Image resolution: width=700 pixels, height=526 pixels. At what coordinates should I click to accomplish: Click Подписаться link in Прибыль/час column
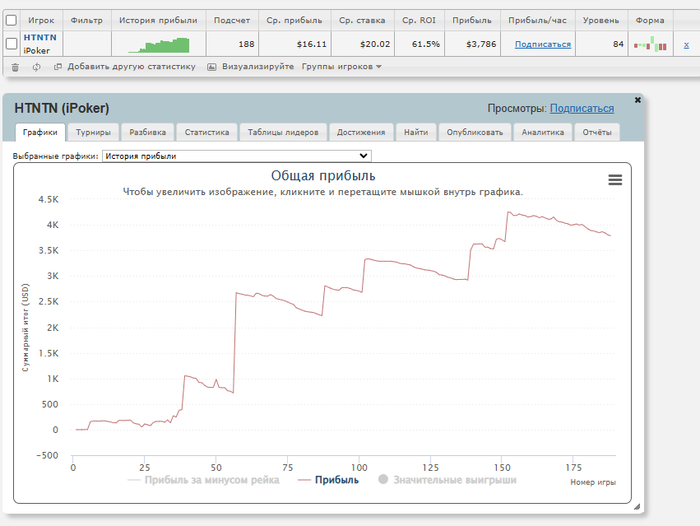543,44
